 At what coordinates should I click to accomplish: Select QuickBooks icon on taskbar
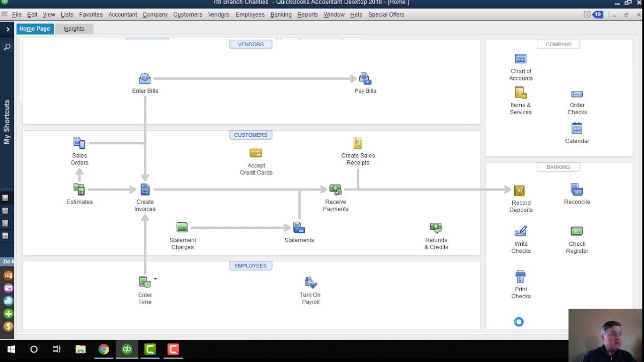tap(127, 349)
